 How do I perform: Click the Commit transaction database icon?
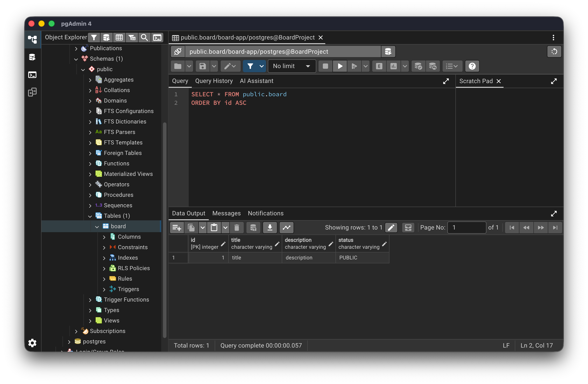click(418, 66)
